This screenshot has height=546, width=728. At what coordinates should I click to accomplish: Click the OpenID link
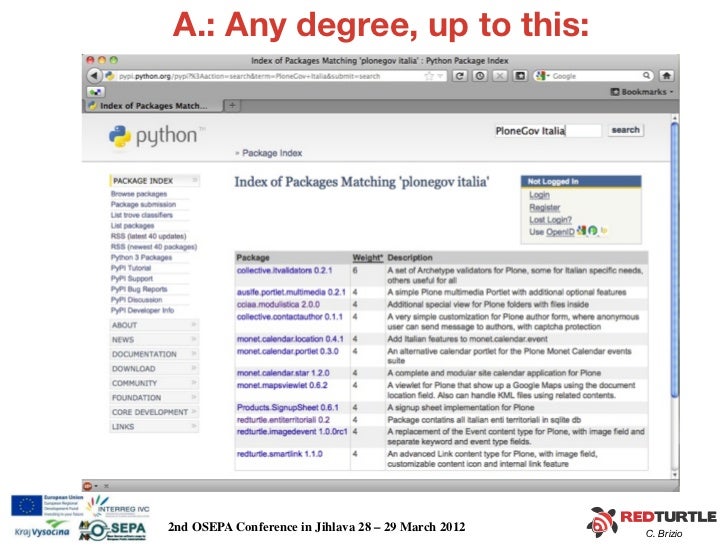coord(560,231)
